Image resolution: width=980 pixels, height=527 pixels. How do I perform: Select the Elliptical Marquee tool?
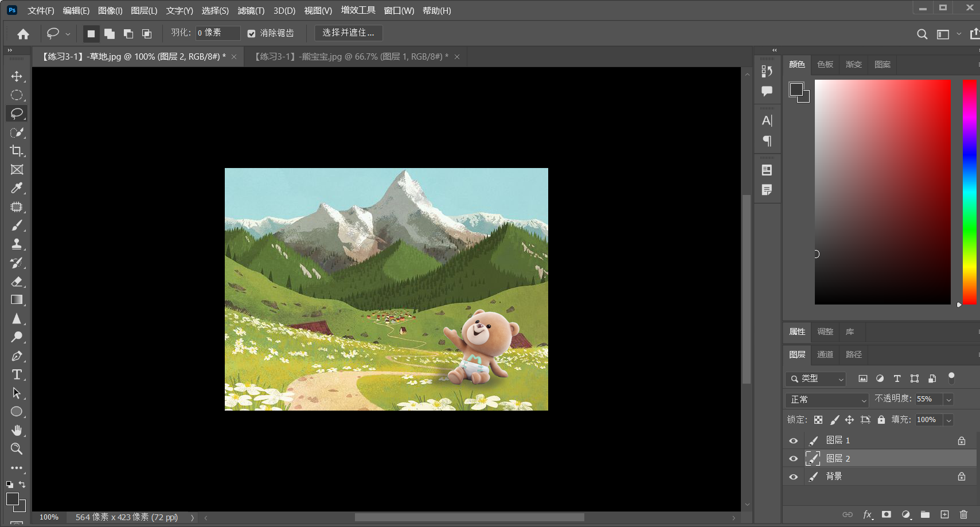17,95
